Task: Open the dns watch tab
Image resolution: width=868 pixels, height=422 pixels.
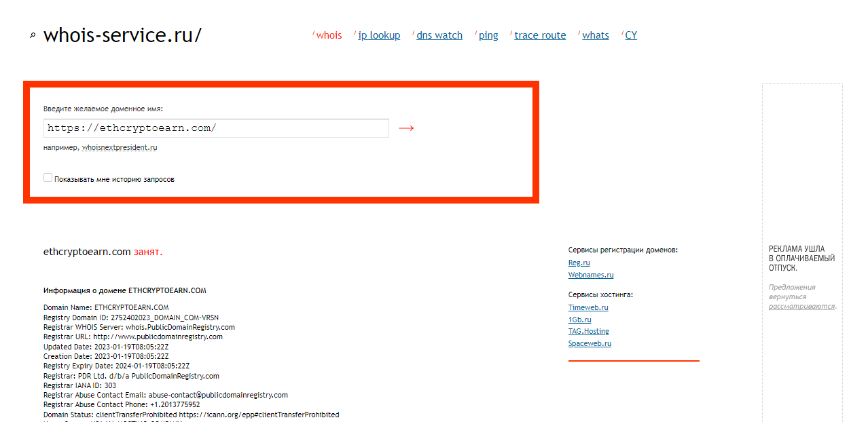Action: (x=439, y=35)
